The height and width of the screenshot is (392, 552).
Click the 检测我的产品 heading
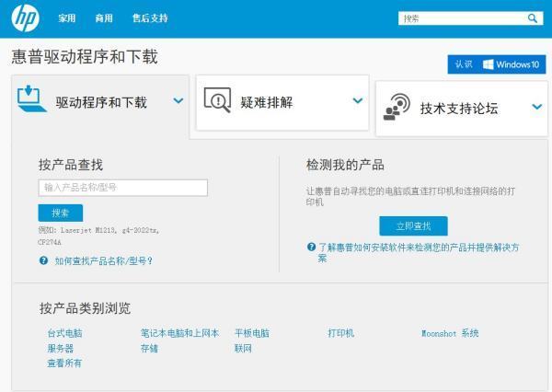345,165
